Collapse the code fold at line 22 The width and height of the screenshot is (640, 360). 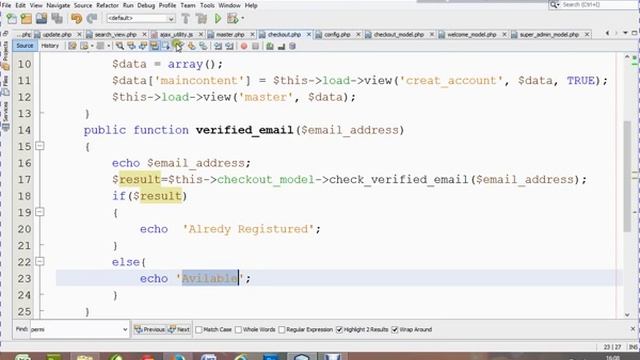click(x=40, y=261)
